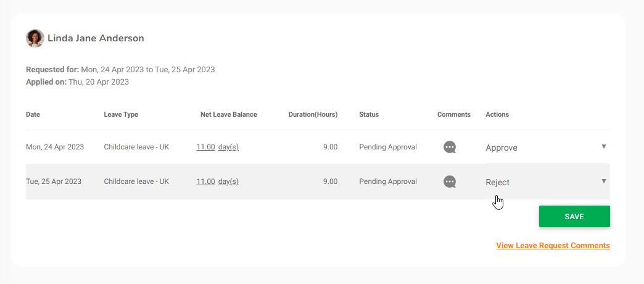Image resolution: width=644 pixels, height=284 pixels.
Task: Click the Net Leave Balance column header
Action: [228, 115]
